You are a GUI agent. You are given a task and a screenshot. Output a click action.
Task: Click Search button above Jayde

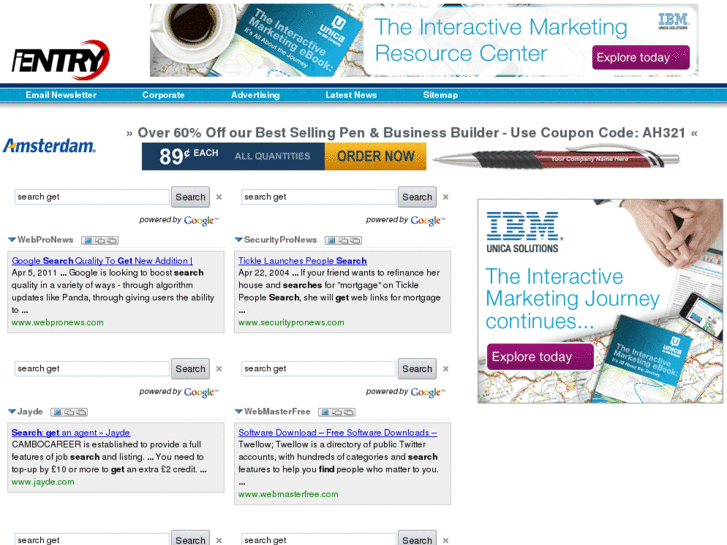click(191, 369)
